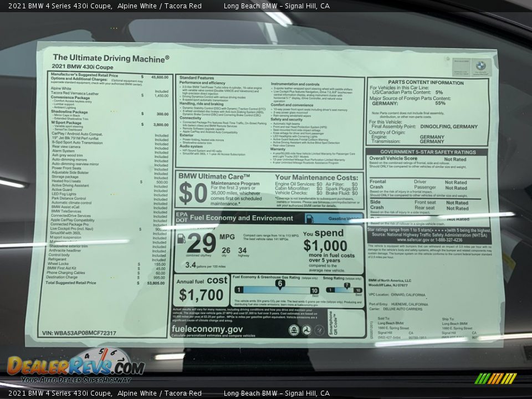Image resolution: width=532 pixels, height=399 pixels.
Task: Click the 'Frontal Crash' rating label
Action: pyautogui.click(x=377, y=184)
